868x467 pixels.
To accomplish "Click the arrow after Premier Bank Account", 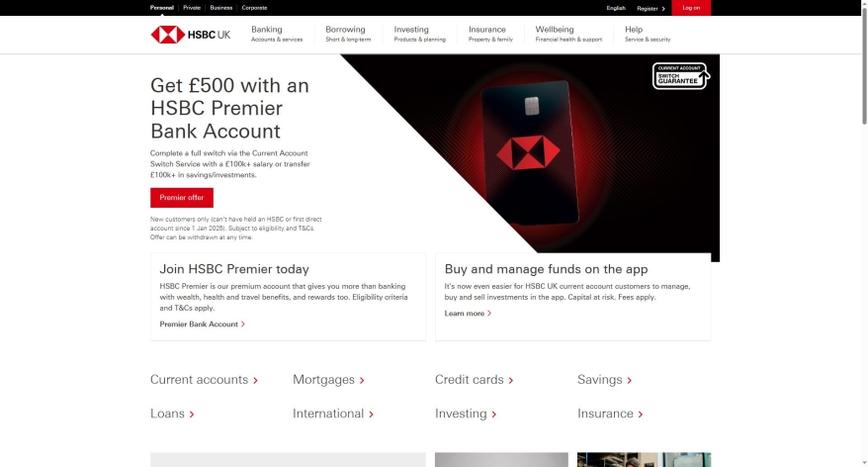I will pos(242,325).
